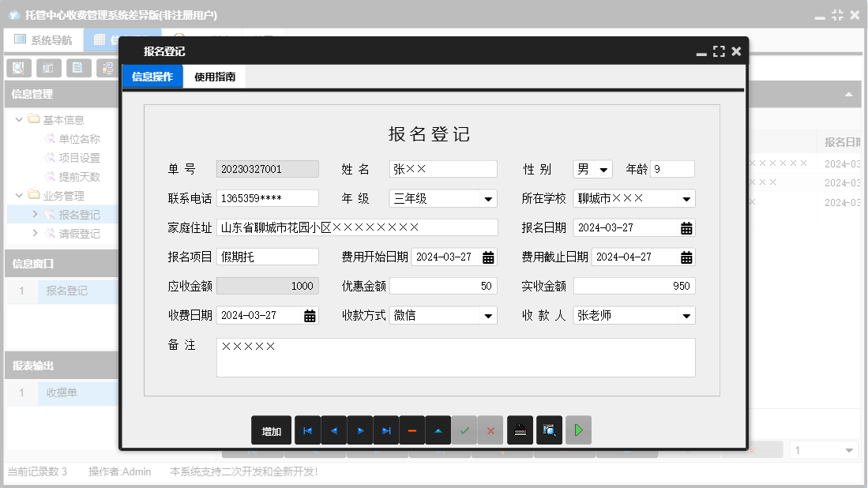Image resolution: width=868 pixels, height=488 pixels.
Task: Click inside the 姓名 input field
Action: (x=442, y=169)
